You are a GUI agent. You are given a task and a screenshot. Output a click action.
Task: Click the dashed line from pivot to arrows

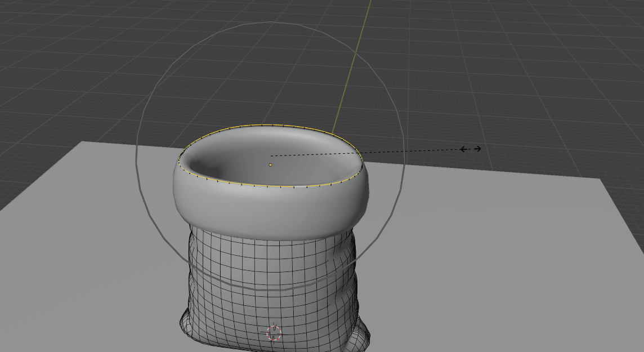[366, 152]
